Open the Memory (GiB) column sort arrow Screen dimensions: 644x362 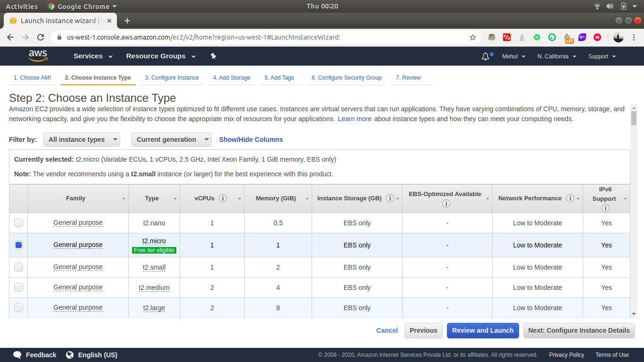click(x=307, y=199)
